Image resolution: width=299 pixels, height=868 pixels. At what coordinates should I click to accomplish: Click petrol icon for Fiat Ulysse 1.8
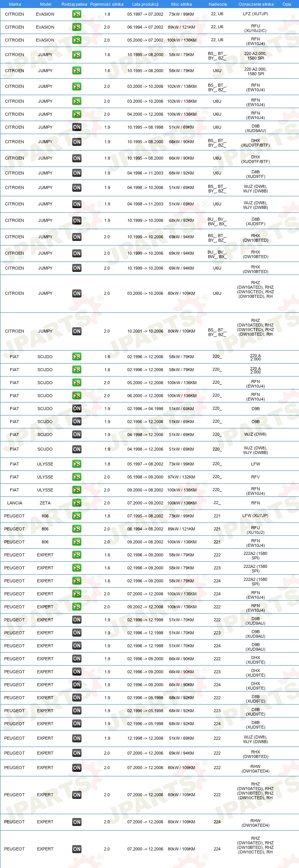(x=76, y=464)
